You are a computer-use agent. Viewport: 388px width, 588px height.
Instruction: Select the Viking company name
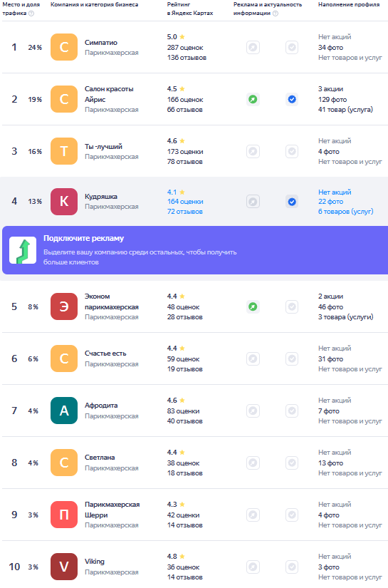click(95, 562)
